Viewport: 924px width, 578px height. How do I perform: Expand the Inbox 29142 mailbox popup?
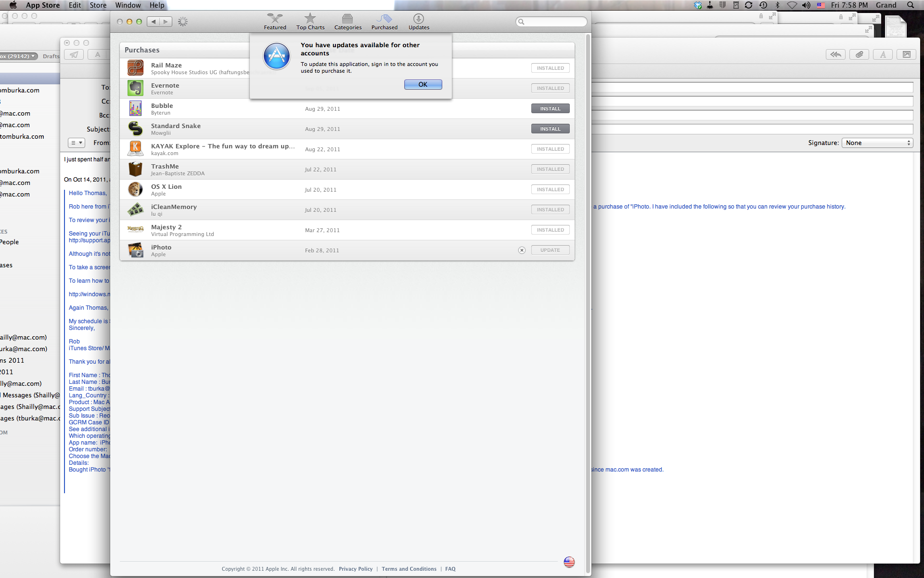pyautogui.click(x=18, y=56)
